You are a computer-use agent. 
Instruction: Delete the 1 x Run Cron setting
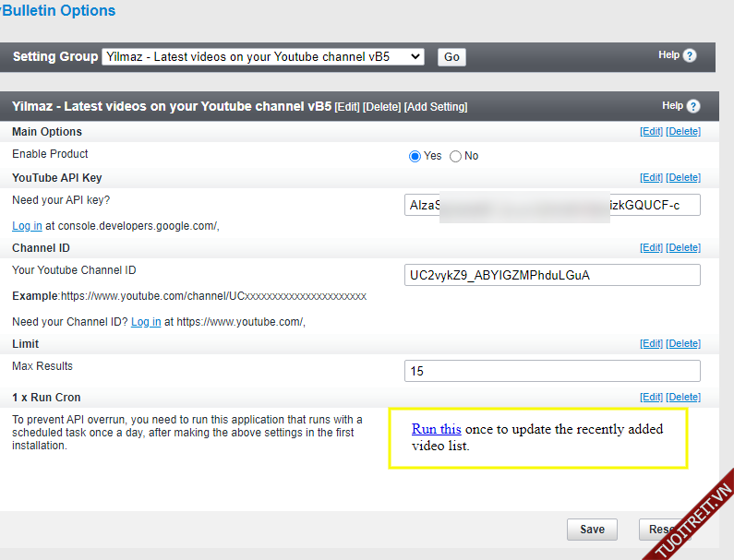(683, 397)
